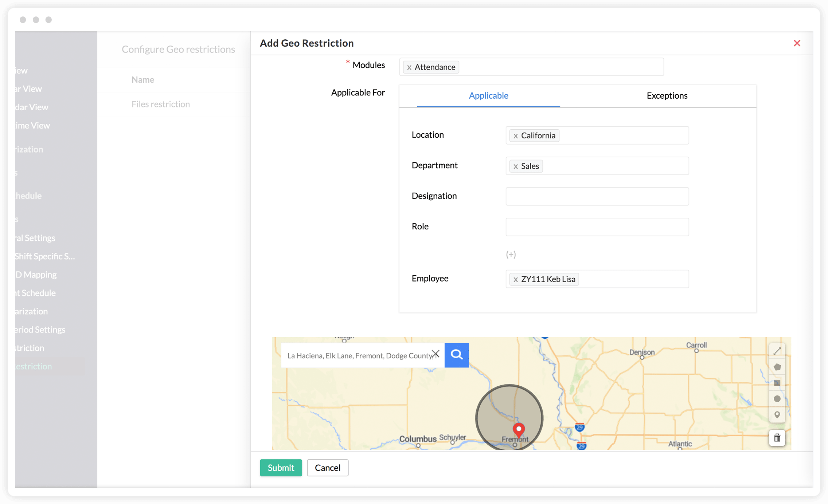Click the delete/trash icon on map
Screen dimensions: 828x504
[x=777, y=438]
